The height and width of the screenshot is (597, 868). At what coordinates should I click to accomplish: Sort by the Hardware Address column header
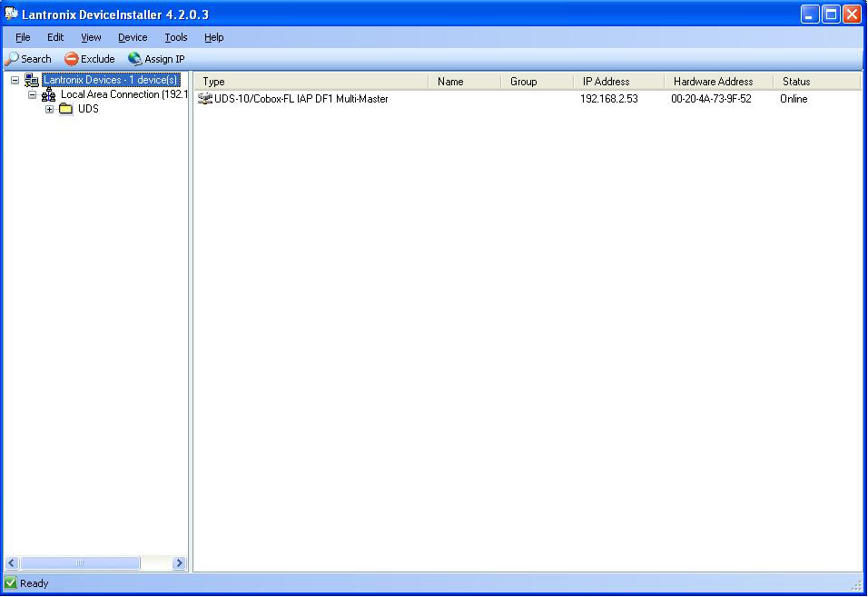[719, 82]
